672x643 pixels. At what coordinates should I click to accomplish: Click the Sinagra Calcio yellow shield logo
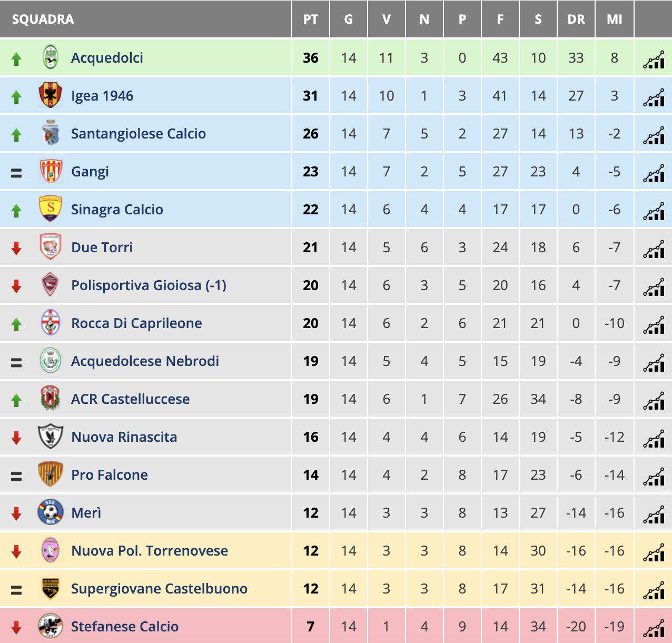point(51,209)
